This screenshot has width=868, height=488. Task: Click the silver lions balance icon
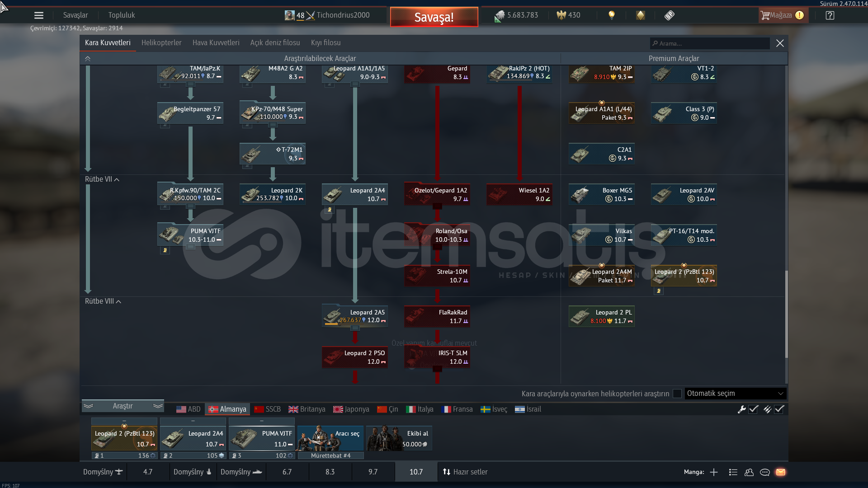500,16
